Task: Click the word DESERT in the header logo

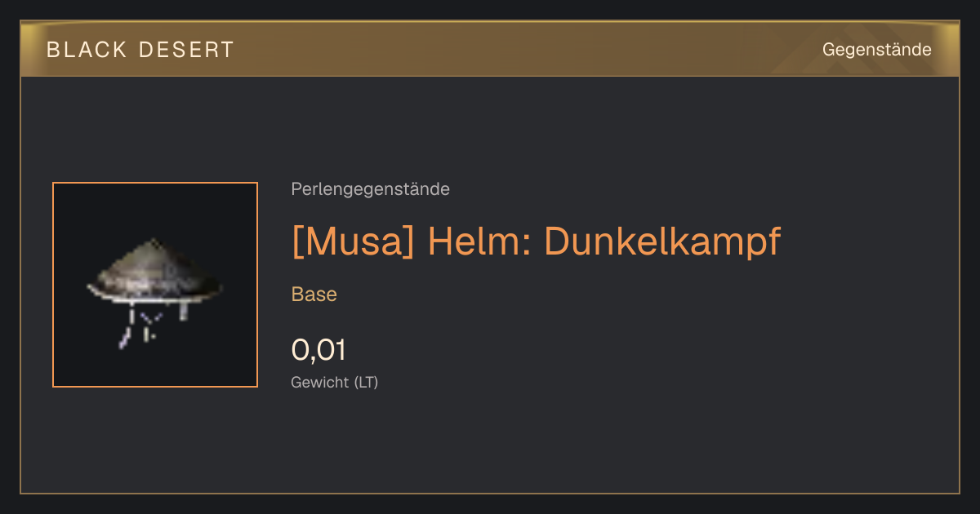Action: pyautogui.click(x=186, y=50)
